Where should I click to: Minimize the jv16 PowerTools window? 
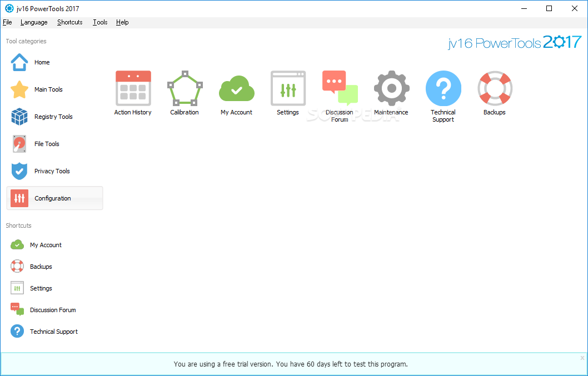pos(524,8)
